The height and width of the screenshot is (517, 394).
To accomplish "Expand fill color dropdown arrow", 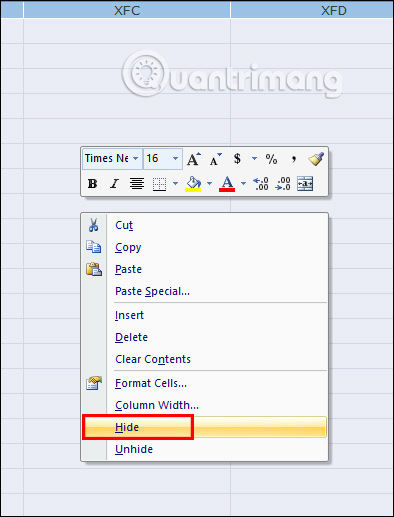I will [x=209, y=183].
